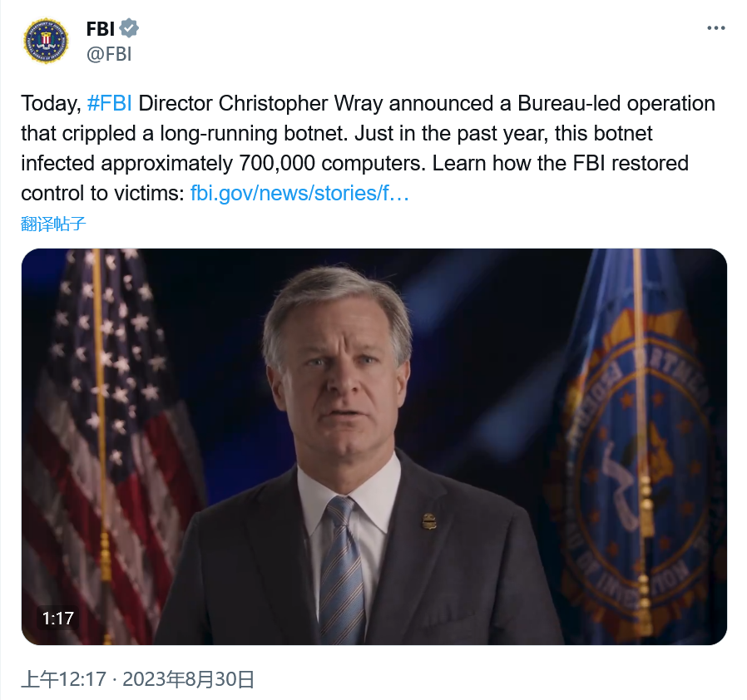Click the 上午12:17 post time
This screenshot has height=700, width=747.
63,679
